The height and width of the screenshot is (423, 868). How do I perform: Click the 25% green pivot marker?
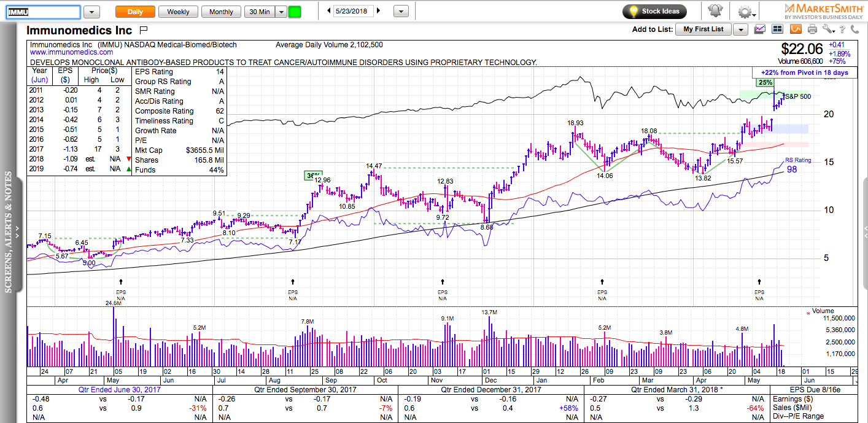click(765, 82)
